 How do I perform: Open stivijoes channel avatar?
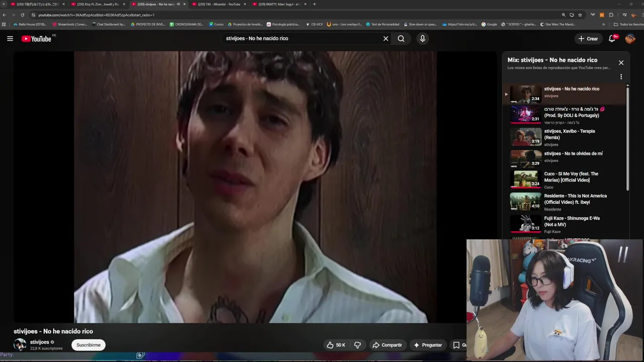click(20, 345)
